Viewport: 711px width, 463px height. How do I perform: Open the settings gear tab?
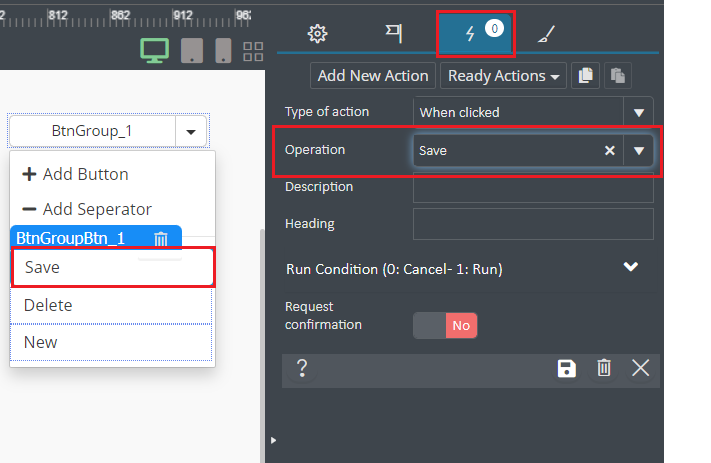[317, 33]
